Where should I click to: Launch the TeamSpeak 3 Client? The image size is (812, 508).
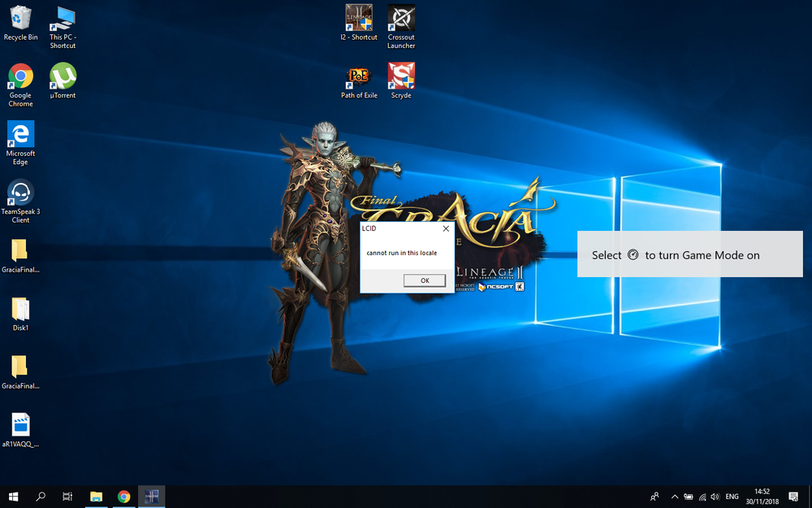(x=20, y=198)
